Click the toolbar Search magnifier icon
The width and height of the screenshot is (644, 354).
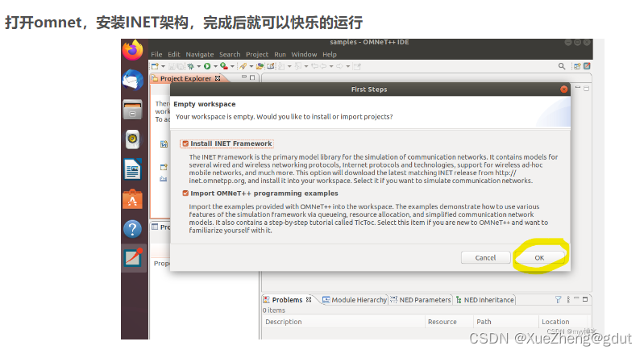click(x=562, y=66)
